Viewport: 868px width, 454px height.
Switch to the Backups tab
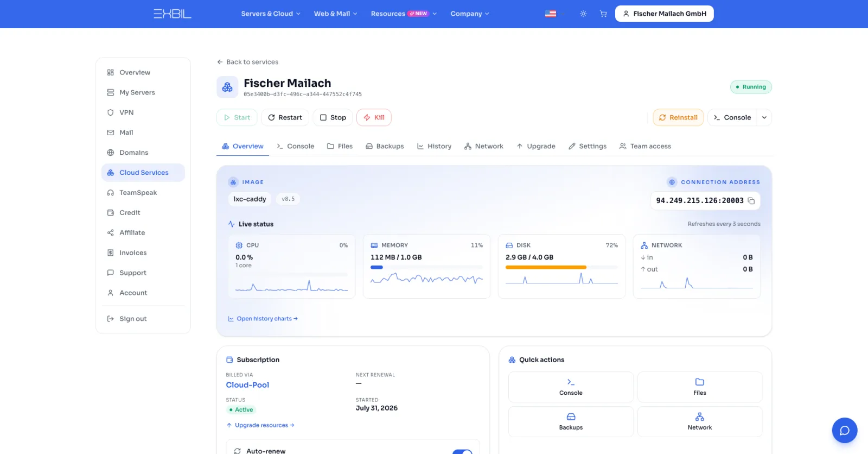(385, 146)
